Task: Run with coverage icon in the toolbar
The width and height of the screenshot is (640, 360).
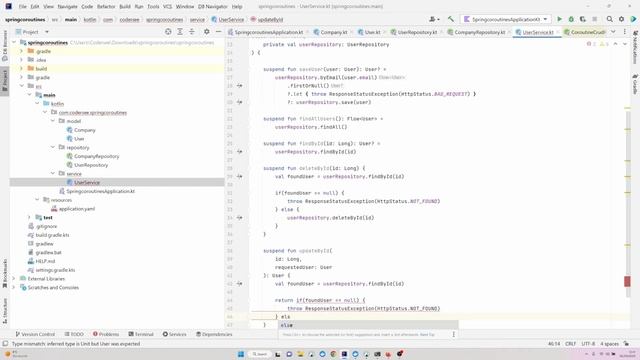Action: (x=583, y=19)
